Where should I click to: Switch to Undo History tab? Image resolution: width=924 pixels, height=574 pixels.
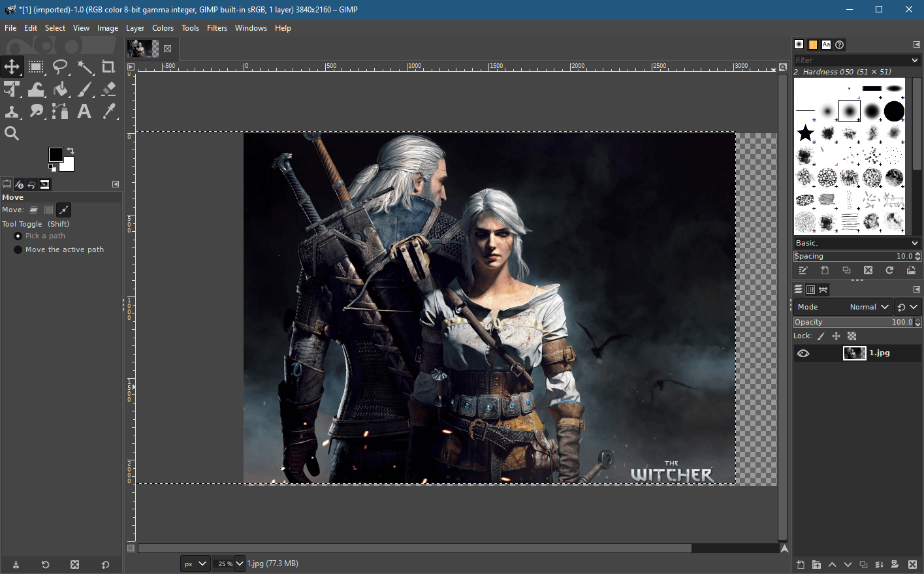[x=31, y=185]
